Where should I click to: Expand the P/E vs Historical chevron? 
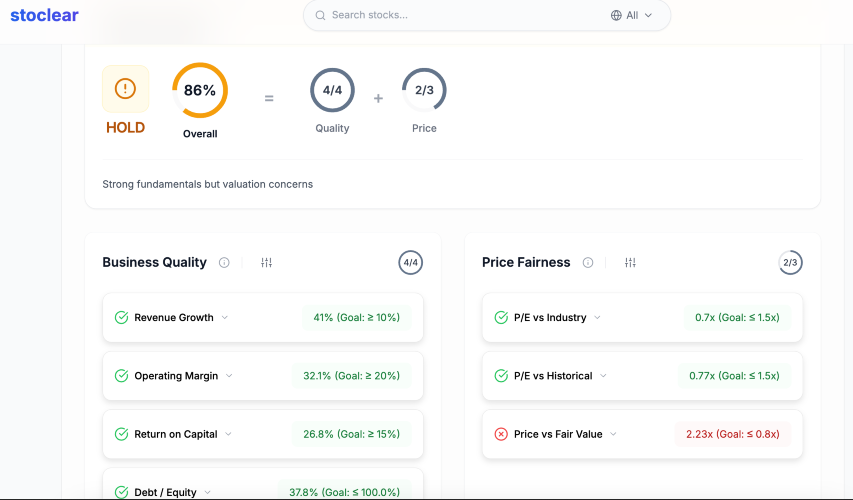click(x=603, y=376)
